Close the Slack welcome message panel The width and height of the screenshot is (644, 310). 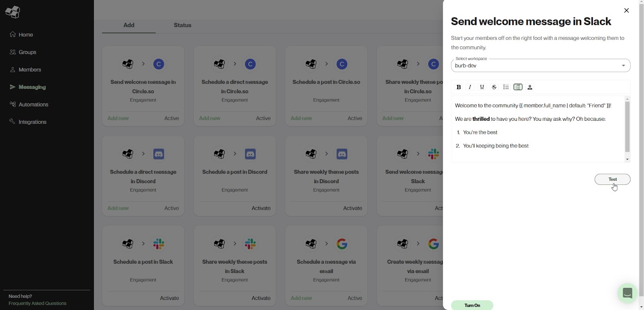pos(626,10)
